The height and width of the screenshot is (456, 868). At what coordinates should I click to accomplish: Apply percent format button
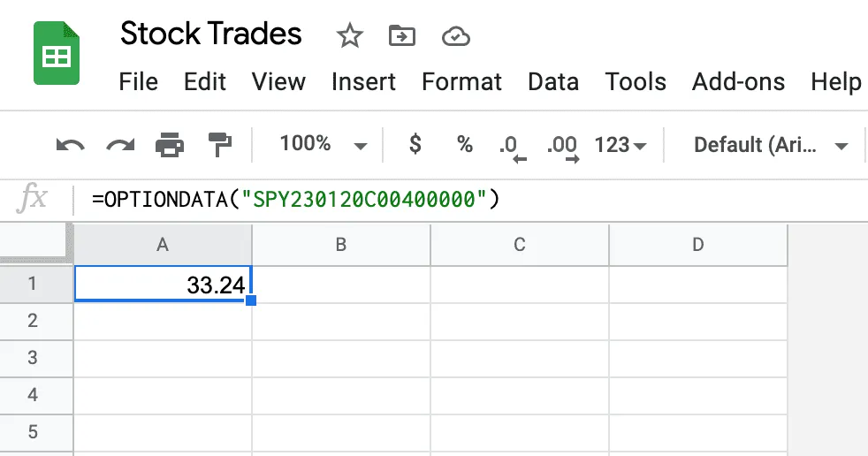pyautogui.click(x=465, y=144)
